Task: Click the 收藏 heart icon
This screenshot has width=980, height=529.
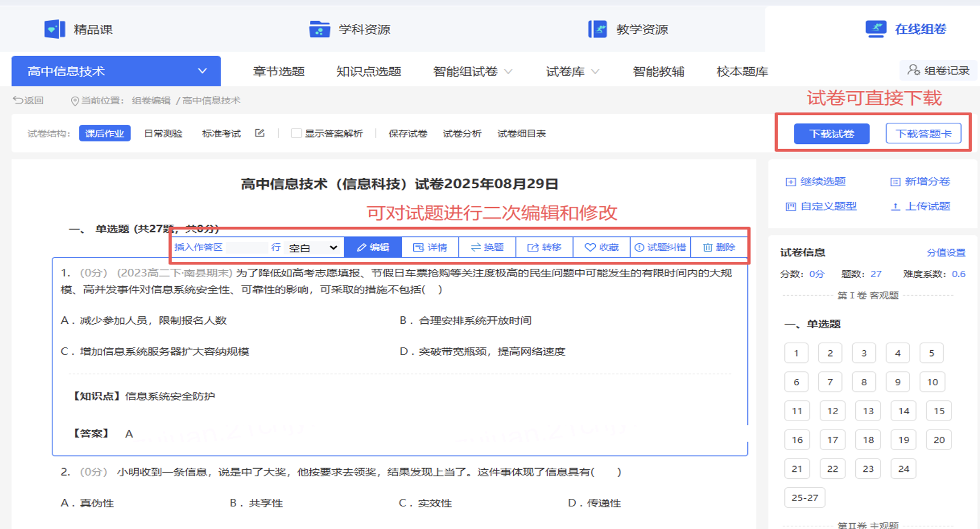Action: click(590, 248)
